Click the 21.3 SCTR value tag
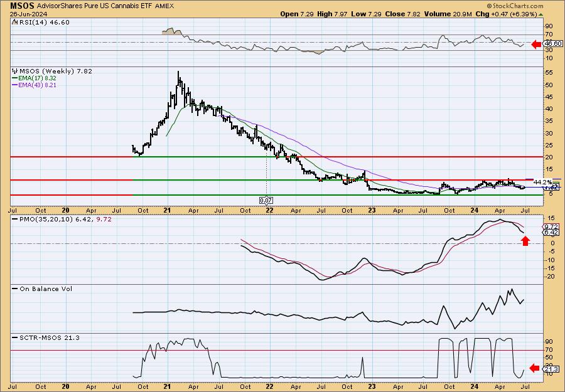 coord(552,369)
